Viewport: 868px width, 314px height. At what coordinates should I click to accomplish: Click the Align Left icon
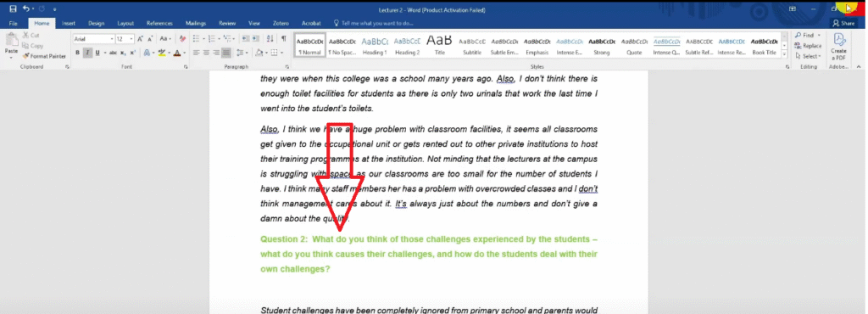tap(196, 53)
